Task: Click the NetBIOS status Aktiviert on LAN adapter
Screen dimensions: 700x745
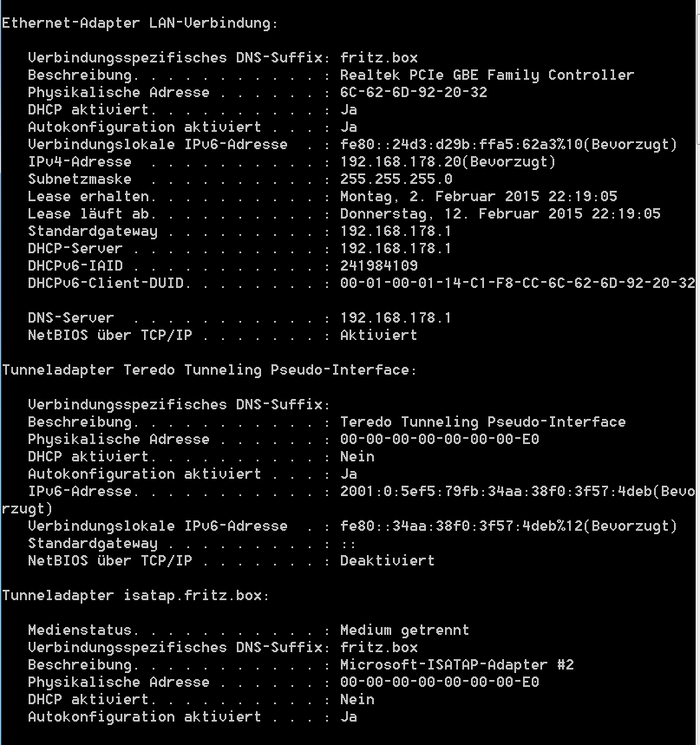Action: coord(378,335)
